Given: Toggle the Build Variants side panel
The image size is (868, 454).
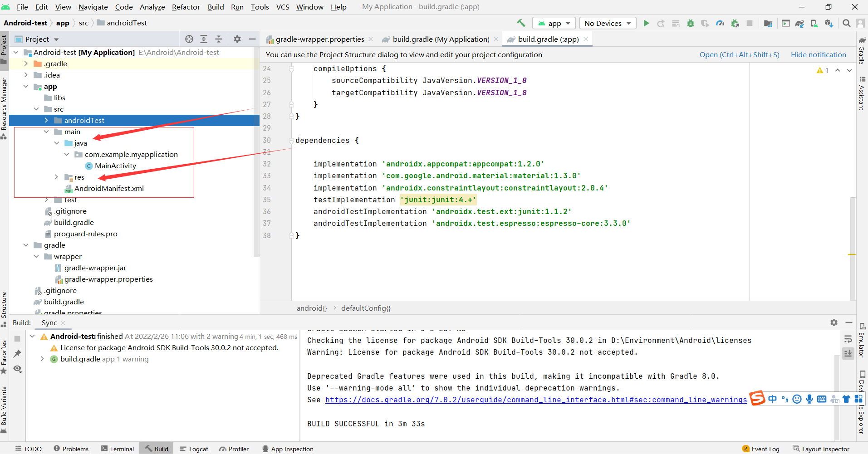Looking at the screenshot, I should click(x=4, y=409).
